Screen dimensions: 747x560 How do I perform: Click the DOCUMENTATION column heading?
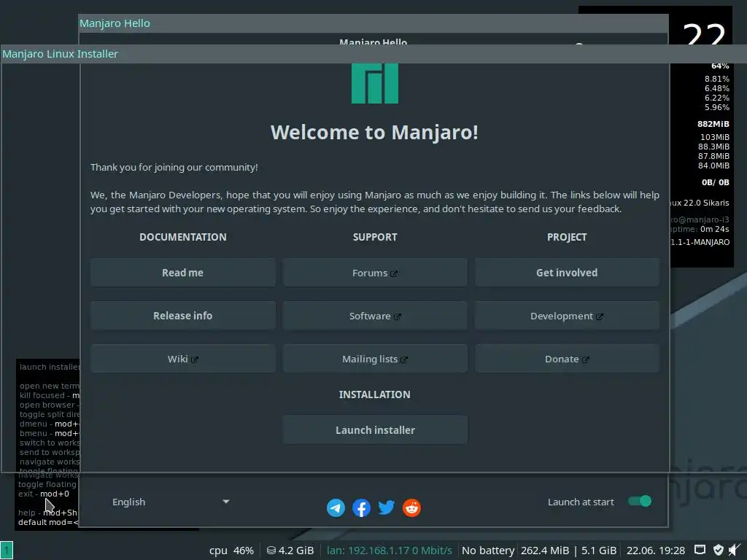[x=183, y=237]
